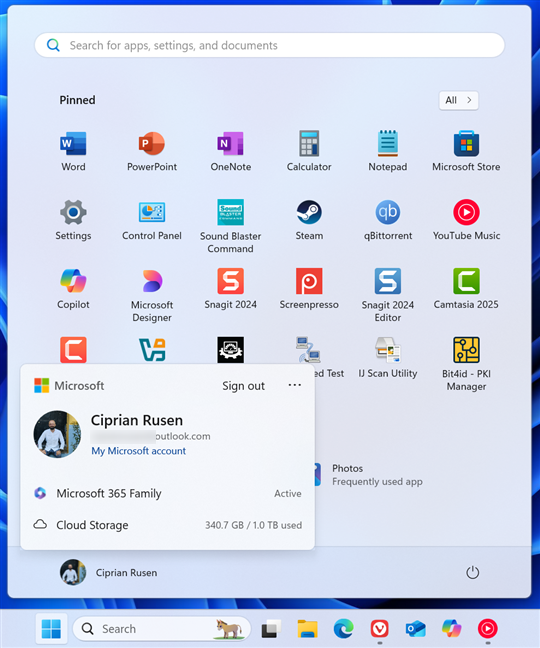The width and height of the screenshot is (540, 648).
Task: Open Snagit 2024
Action: pos(231,289)
